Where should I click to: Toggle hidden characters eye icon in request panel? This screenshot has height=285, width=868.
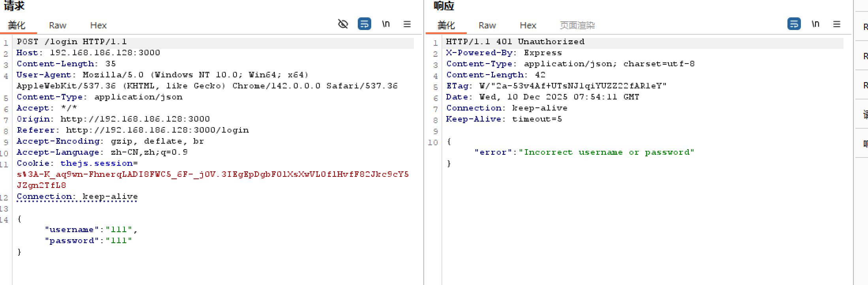point(343,24)
